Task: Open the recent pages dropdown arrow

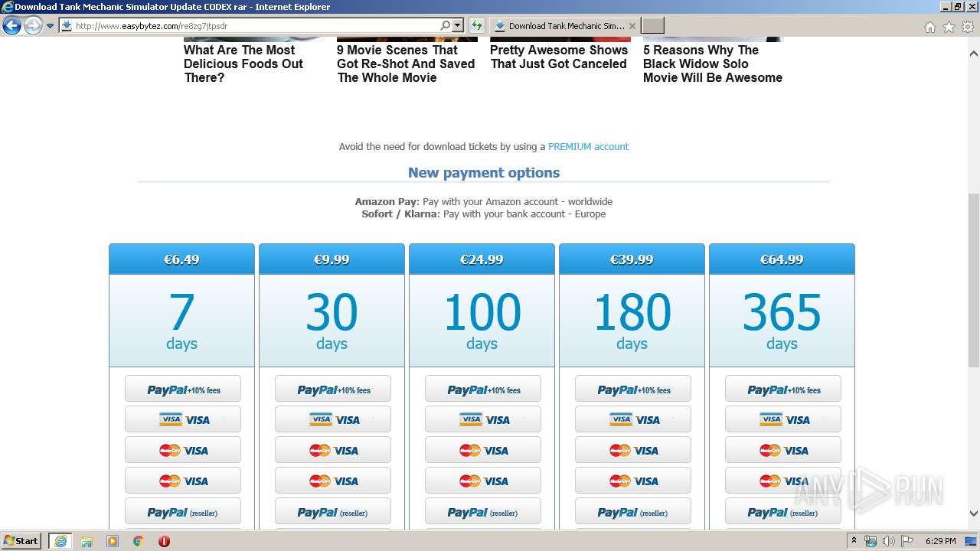Action: 51,26
